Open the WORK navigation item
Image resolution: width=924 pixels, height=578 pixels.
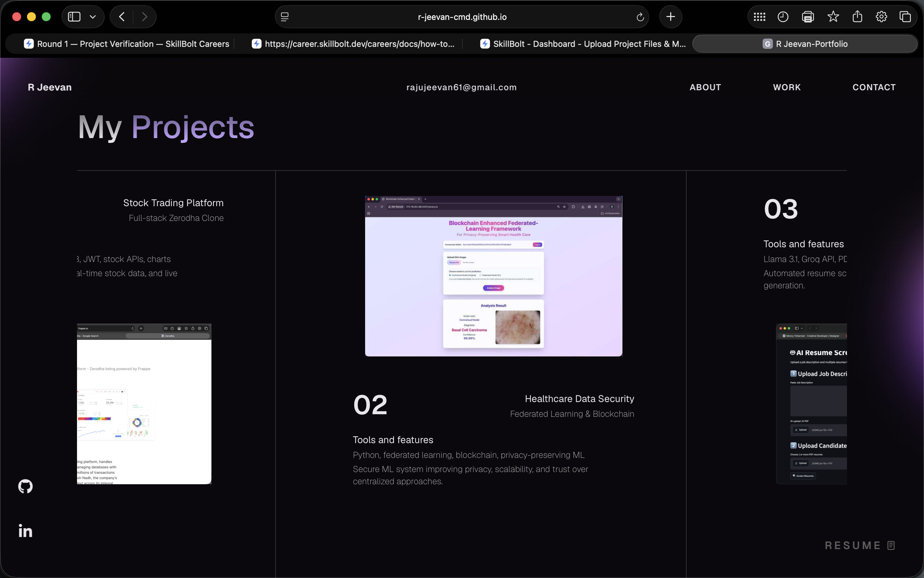pos(787,87)
